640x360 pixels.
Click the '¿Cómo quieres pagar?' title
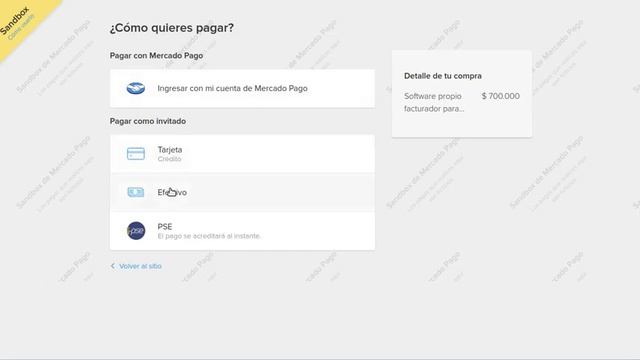tap(172, 28)
